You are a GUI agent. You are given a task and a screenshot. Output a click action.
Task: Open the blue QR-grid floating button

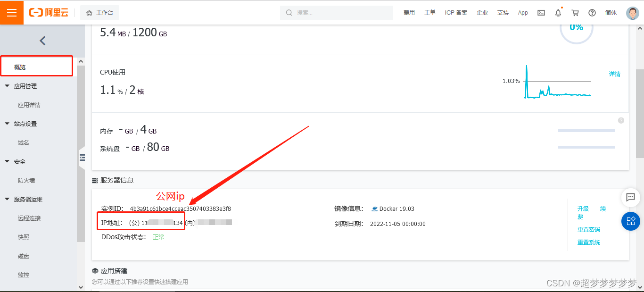coord(631,221)
